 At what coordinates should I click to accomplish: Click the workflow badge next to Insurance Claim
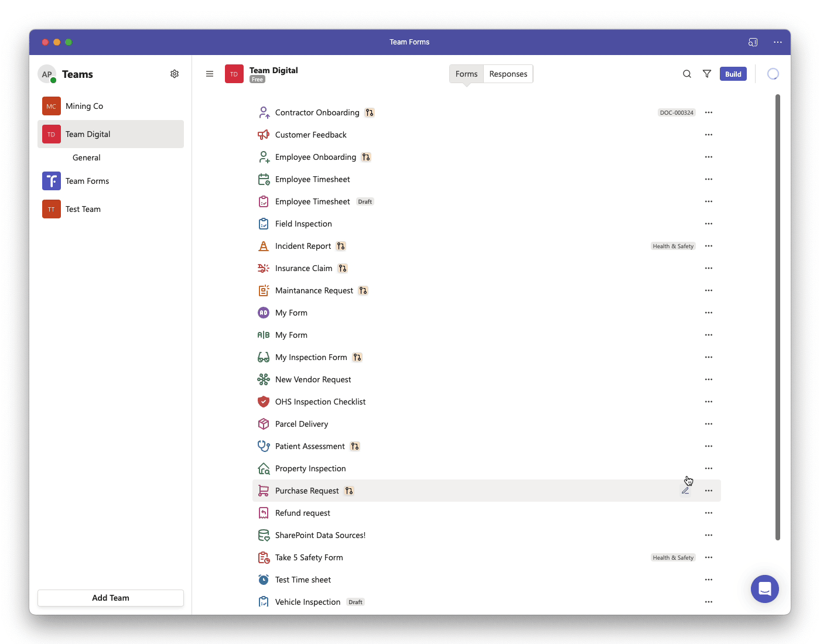[343, 268]
